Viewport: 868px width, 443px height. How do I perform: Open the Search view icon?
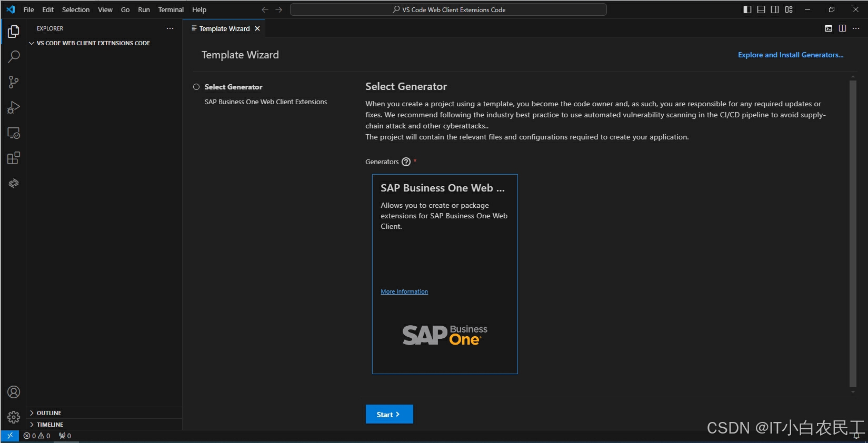point(14,57)
